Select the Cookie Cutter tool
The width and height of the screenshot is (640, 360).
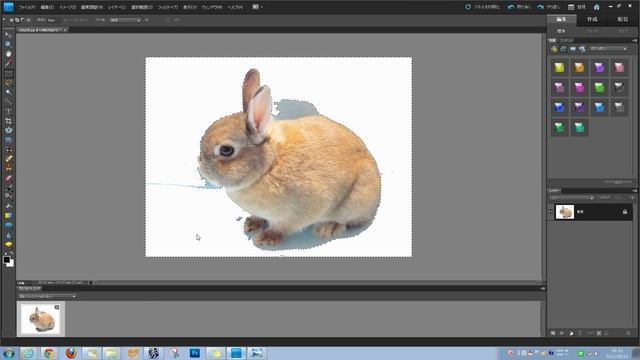click(8, 131)
